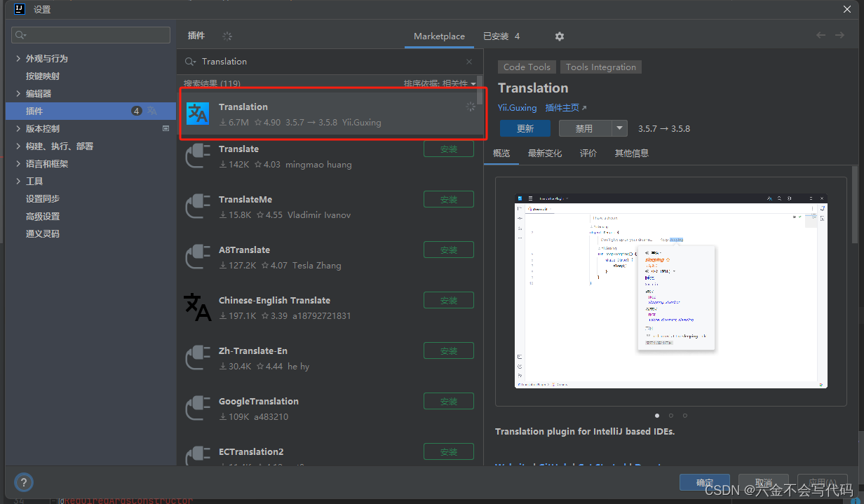Viewport: 864px width, 504px height.
Task: Click the TranslateMe plugin plug icon
Action: [198, 206]
